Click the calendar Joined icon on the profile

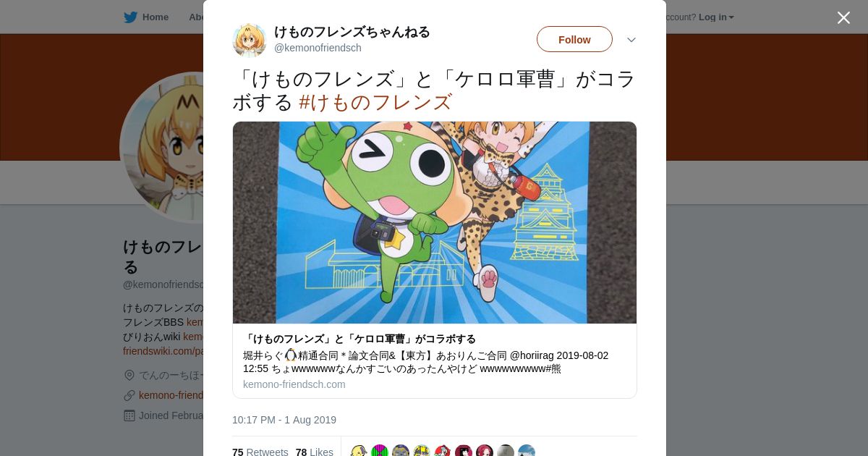tap(129, 415)
